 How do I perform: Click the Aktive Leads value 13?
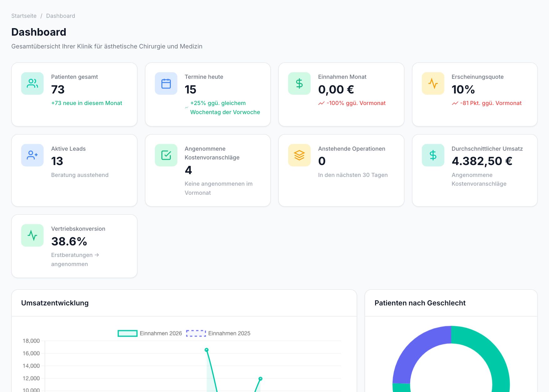click(57, 161)
